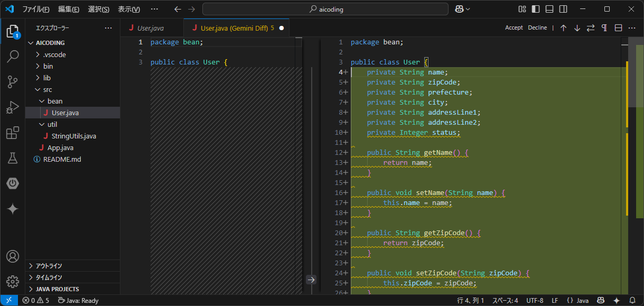
Task: Open the Copilot icon in status bar
Action: (601, 300)
